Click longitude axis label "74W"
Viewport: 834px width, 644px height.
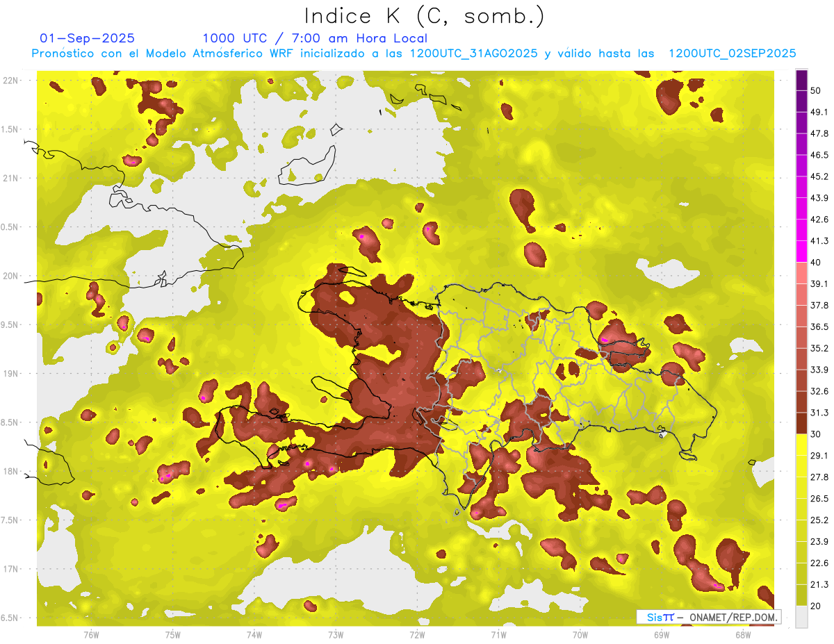tap(254, 634)
